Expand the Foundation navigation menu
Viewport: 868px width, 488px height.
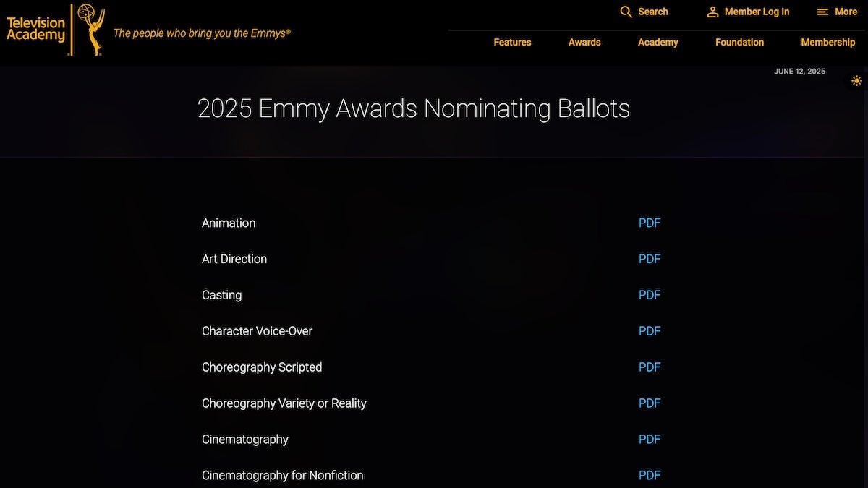(x=739, y=42)
